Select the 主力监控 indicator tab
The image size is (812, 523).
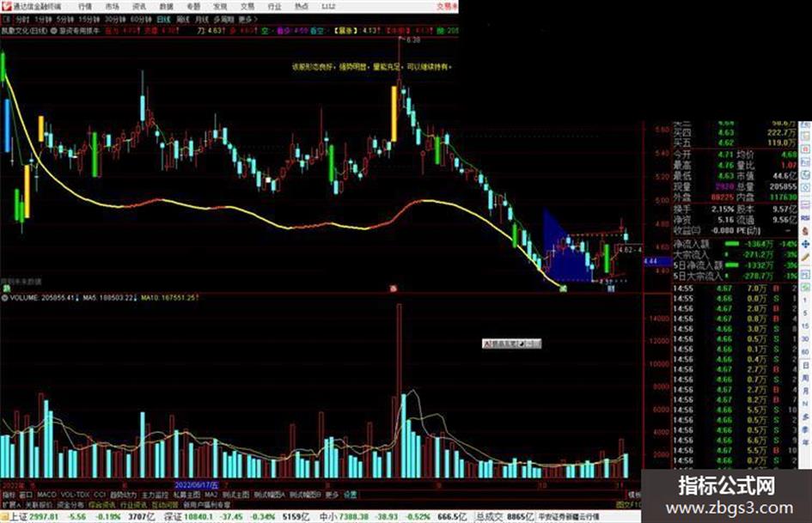(155, 495)
